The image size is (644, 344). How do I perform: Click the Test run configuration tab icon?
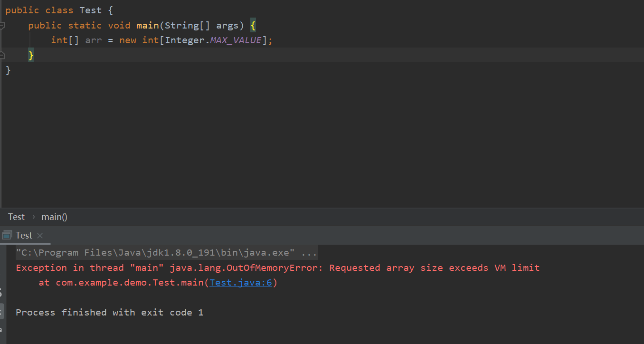7,235
